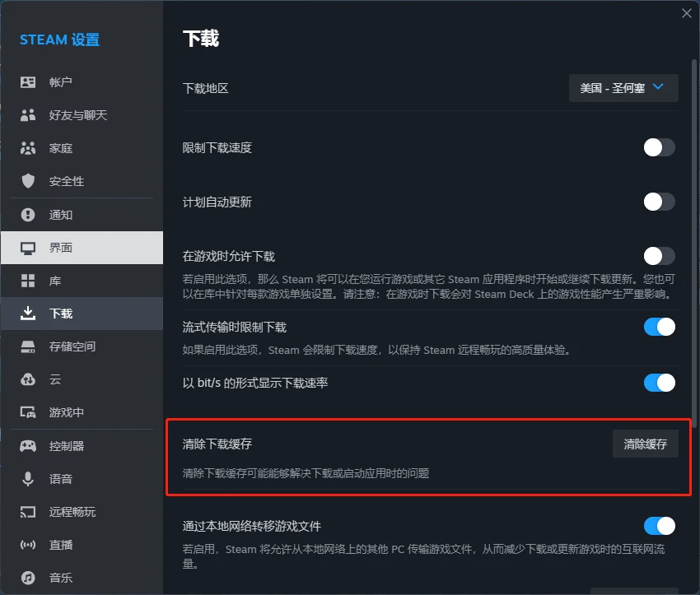The image size is (700, 595).
Task: Click the 存储空间 drive icon
Action: (x=28, y=346)
